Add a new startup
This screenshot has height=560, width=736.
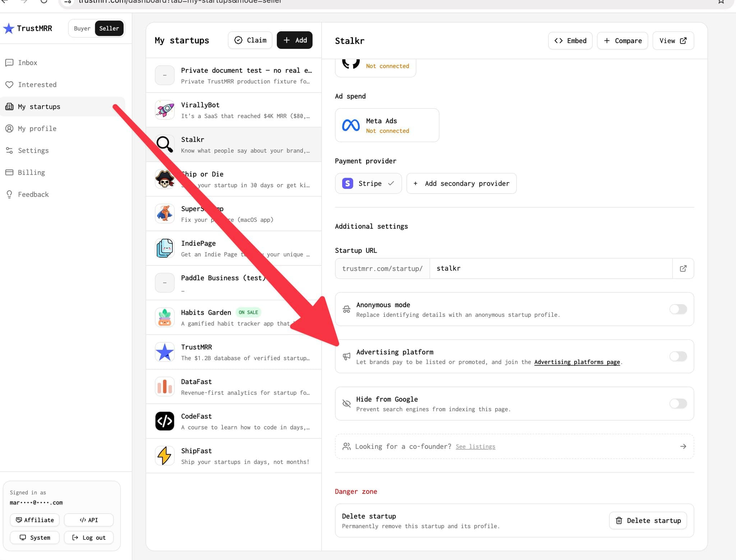(294, 40)
